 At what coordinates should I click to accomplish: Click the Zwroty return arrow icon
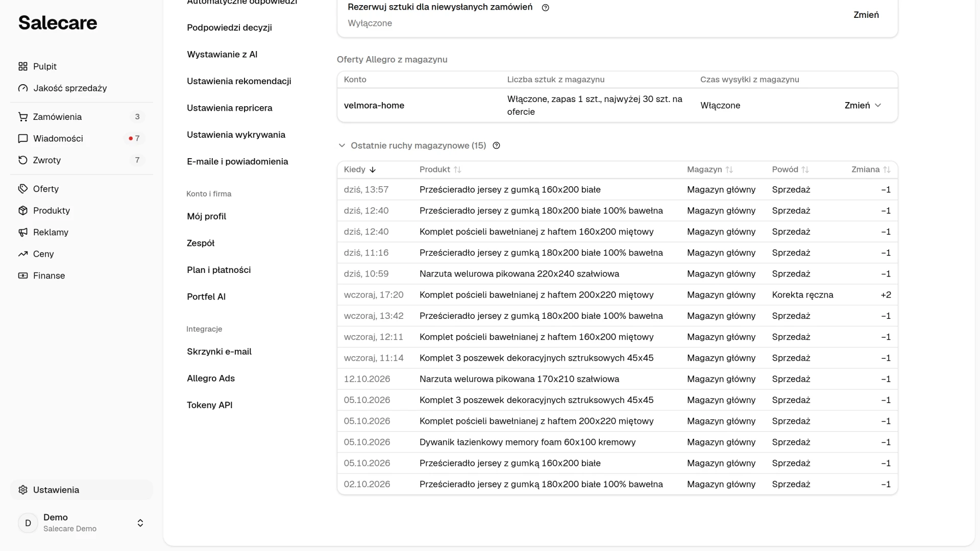click(x=23, y=160)
